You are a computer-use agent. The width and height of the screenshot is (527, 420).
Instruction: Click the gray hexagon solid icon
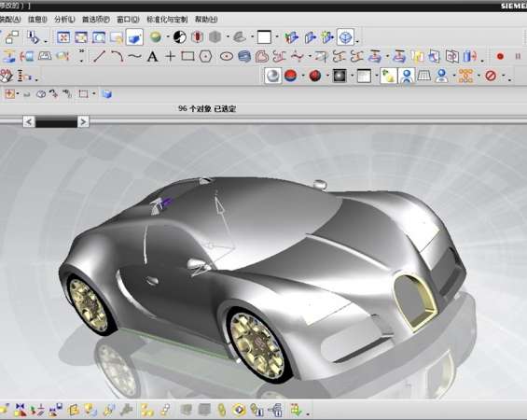point(215,37)
